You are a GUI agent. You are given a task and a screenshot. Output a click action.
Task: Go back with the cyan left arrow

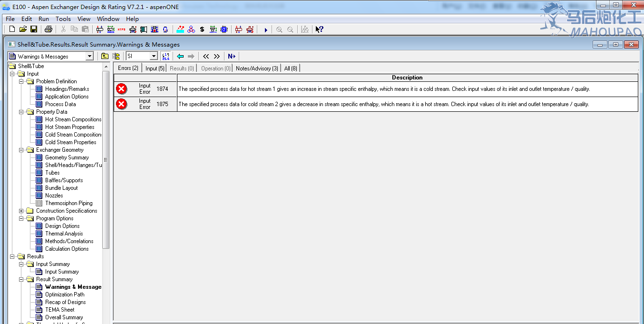[x=180, y=56]
